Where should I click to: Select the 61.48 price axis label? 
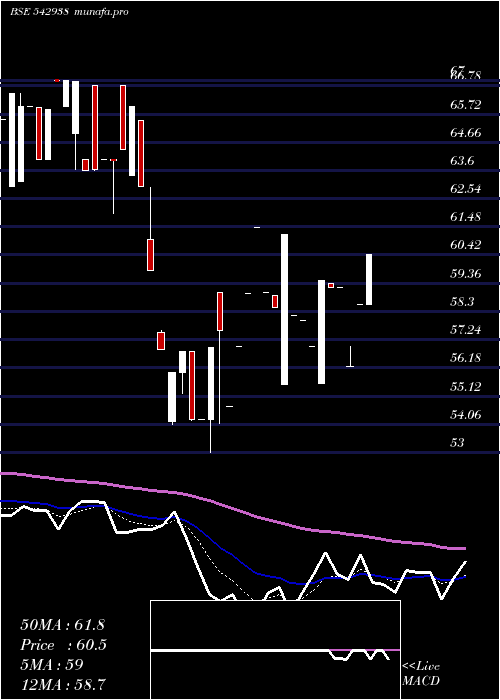[x=466, y=217]
